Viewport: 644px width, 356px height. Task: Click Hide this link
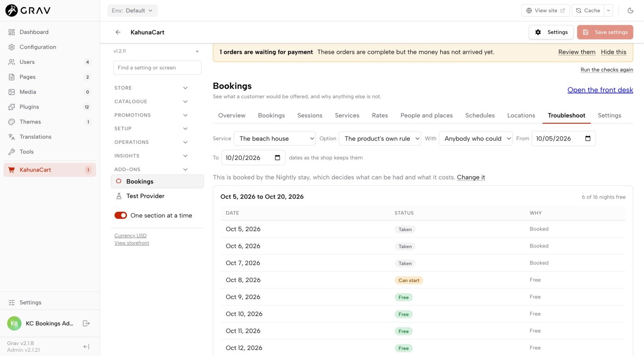click(614, 52)
